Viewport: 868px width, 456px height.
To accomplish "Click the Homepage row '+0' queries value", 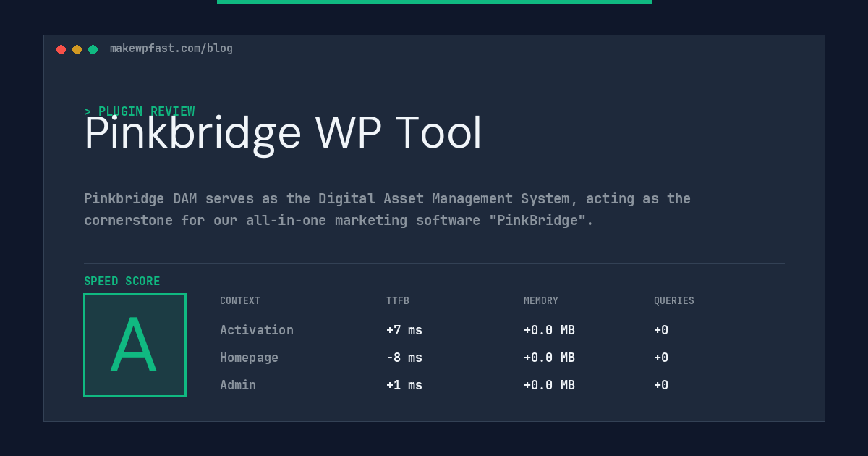I will pos(661,358).
